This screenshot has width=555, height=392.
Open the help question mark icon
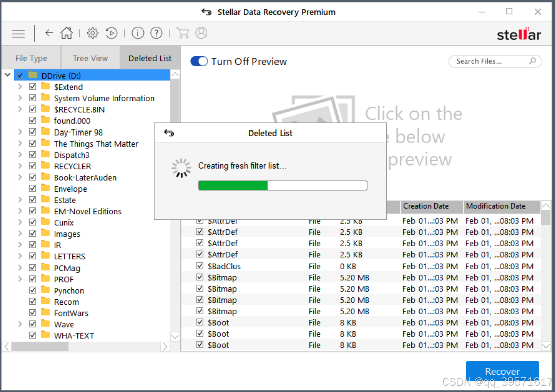click(156, 33)
